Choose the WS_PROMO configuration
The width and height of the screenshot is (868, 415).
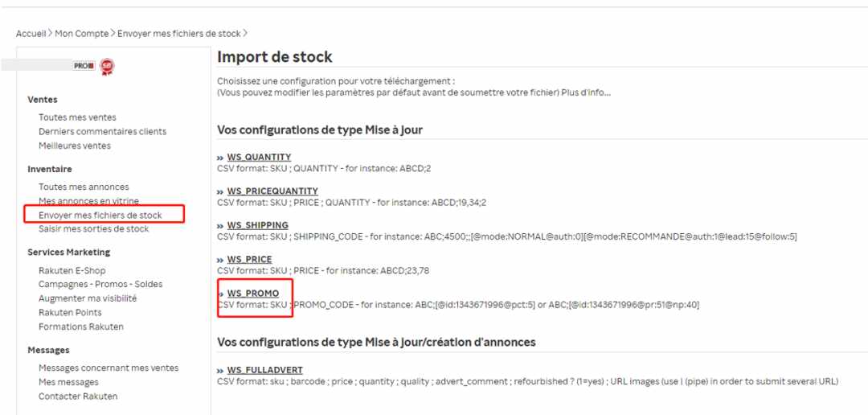253,293
